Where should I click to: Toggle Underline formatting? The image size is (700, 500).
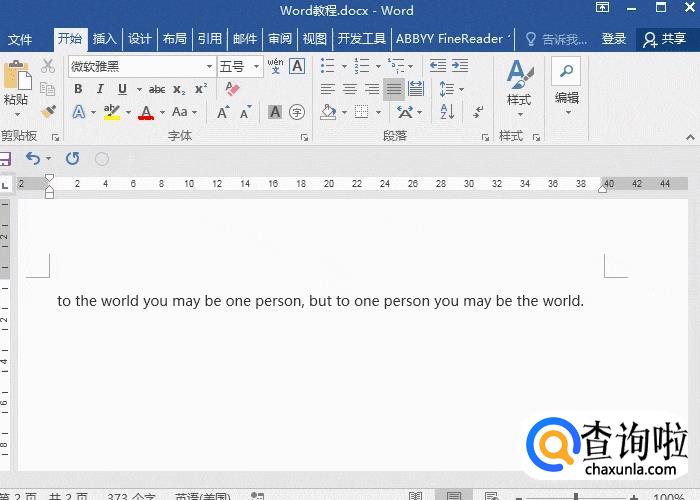click(122, 89)
